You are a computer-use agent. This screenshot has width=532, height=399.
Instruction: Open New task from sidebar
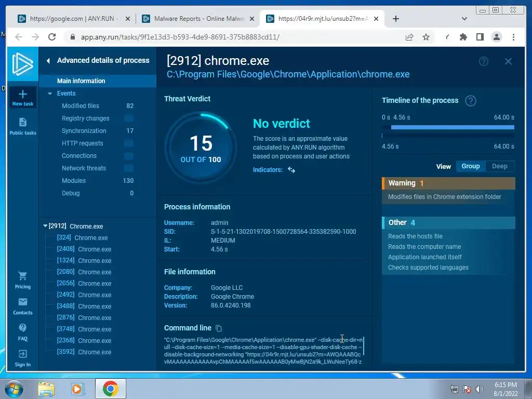[23, 98]
